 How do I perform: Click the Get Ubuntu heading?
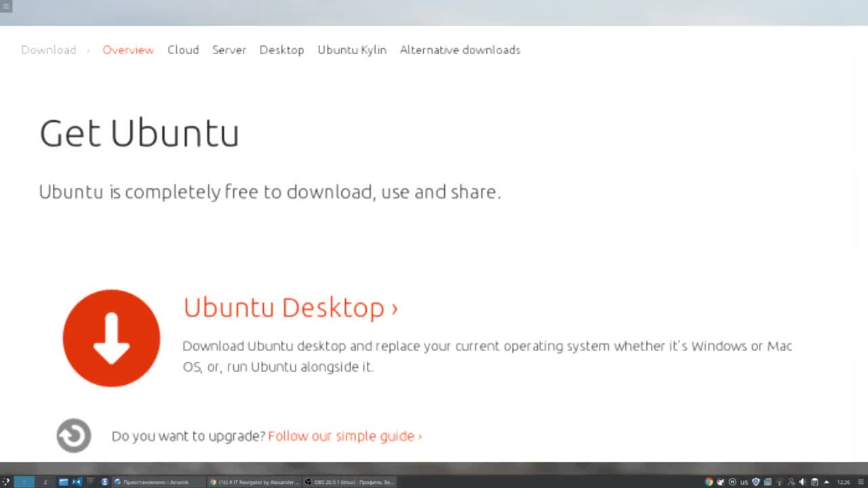[x=139, y=133]
